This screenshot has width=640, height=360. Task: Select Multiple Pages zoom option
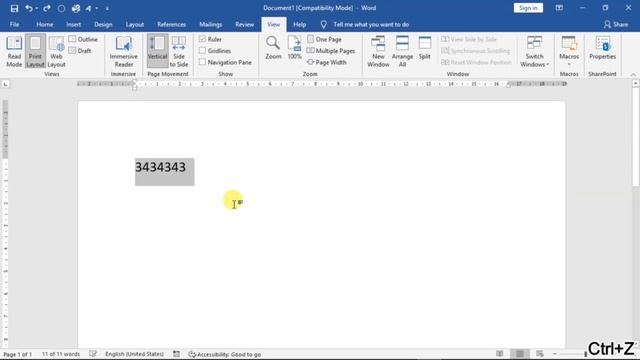coord(331,51)
